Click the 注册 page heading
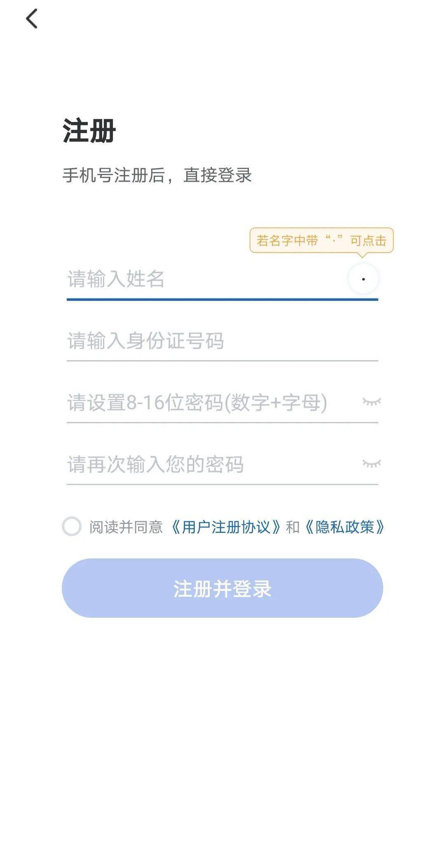This screenshot has width=445, height=868. pyautogui.click(x=89, y=131)
